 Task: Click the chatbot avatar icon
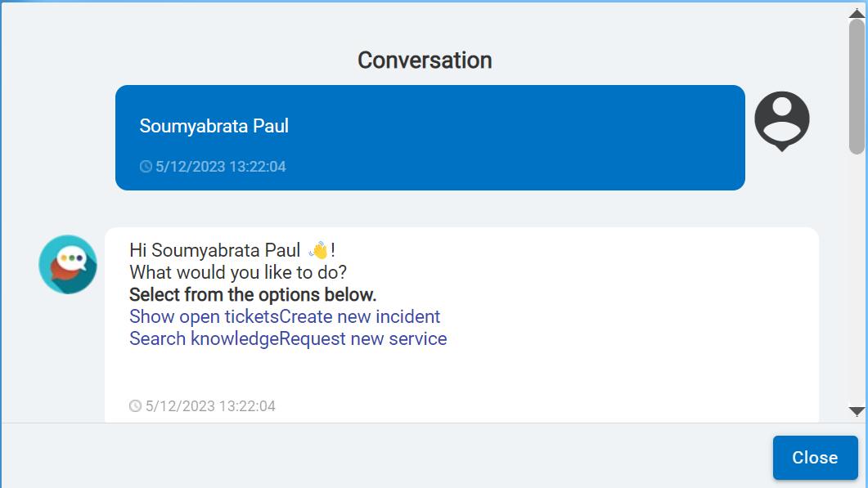[68, 264]
